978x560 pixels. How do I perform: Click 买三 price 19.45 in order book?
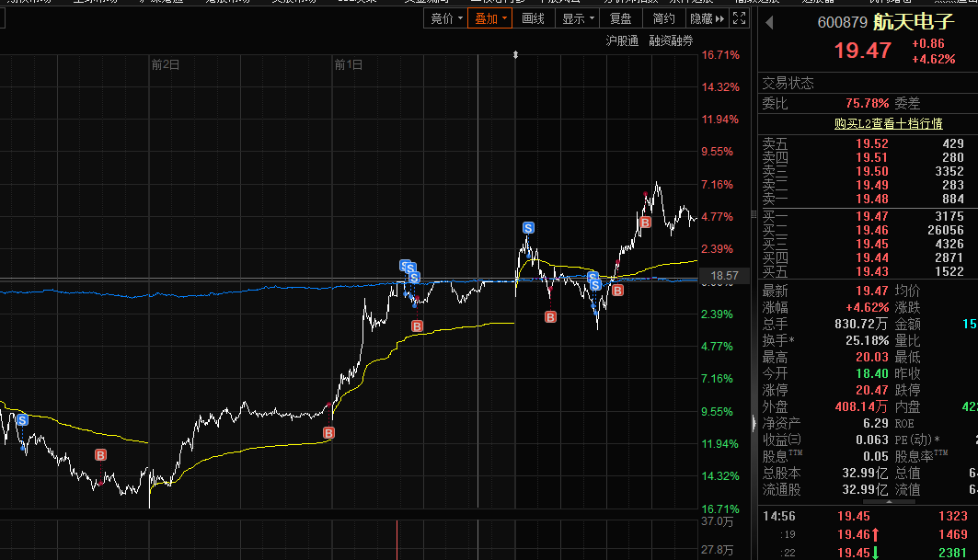coord(871,244)
